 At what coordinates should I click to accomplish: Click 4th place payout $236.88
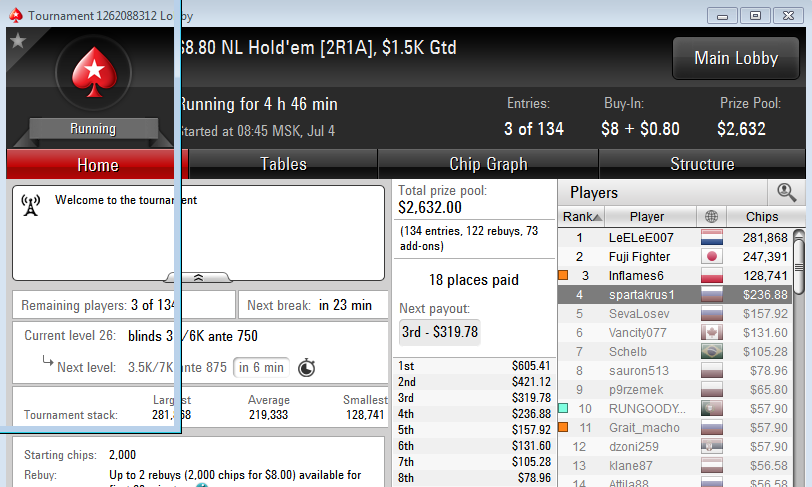(474, 414)
